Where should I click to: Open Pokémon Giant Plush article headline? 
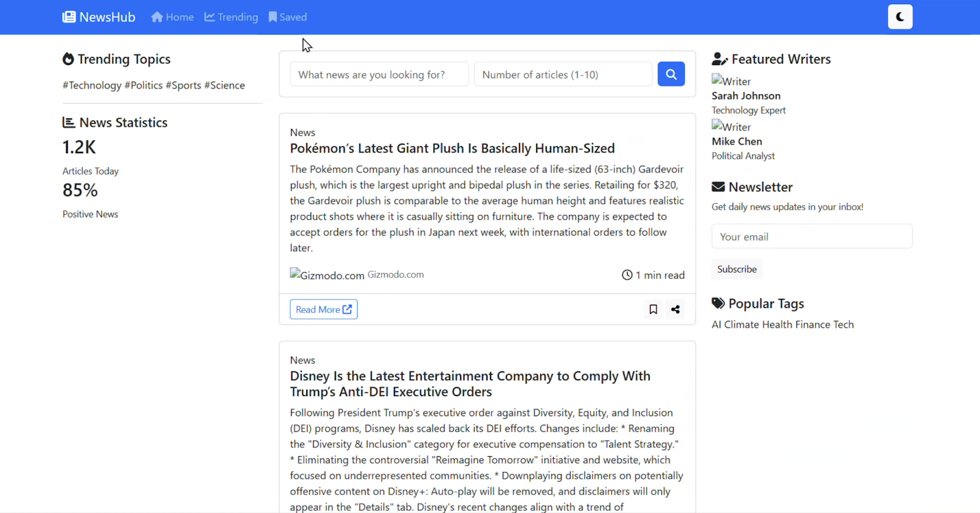pos(452,148)
